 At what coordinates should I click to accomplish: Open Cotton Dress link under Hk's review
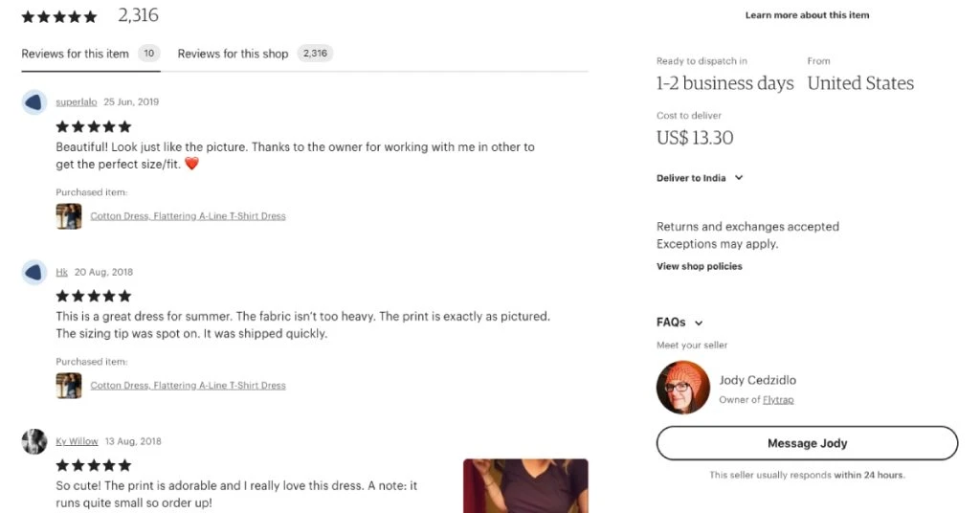point(188,386)
